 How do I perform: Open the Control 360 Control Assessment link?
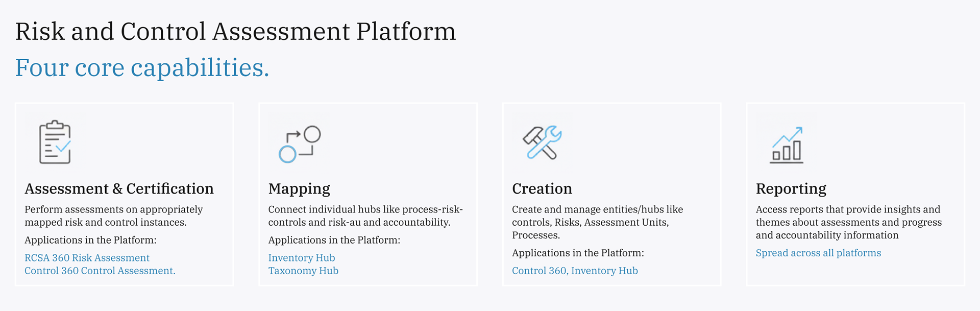100,271
